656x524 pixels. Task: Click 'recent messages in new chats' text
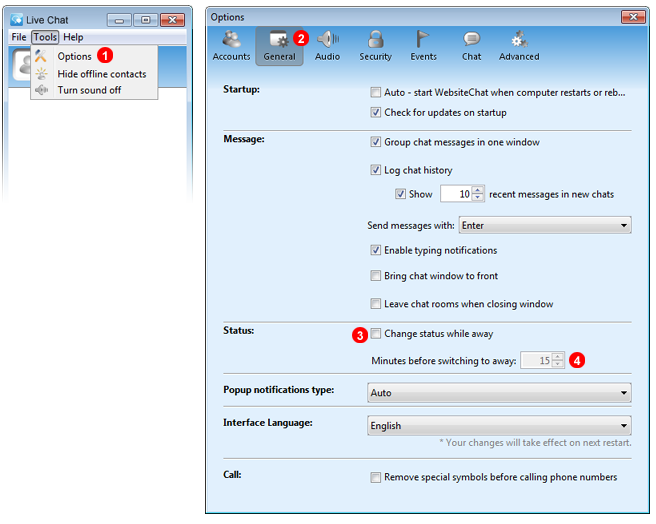(x=551, y=194)
